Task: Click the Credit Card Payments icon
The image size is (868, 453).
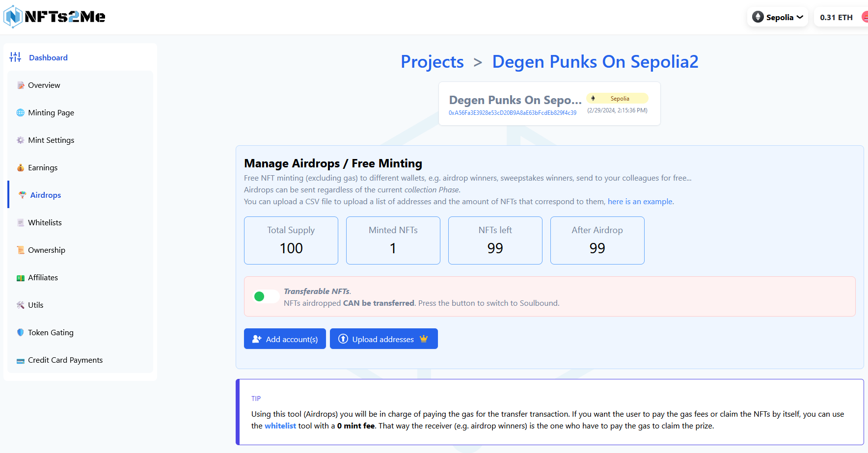Action: (x=21, y=361)
